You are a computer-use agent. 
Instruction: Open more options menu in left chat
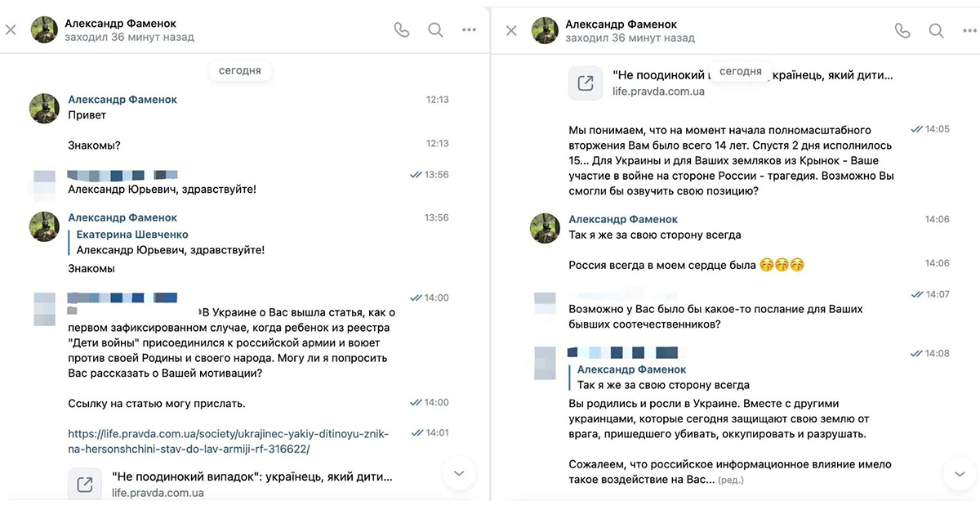(469, 30)
